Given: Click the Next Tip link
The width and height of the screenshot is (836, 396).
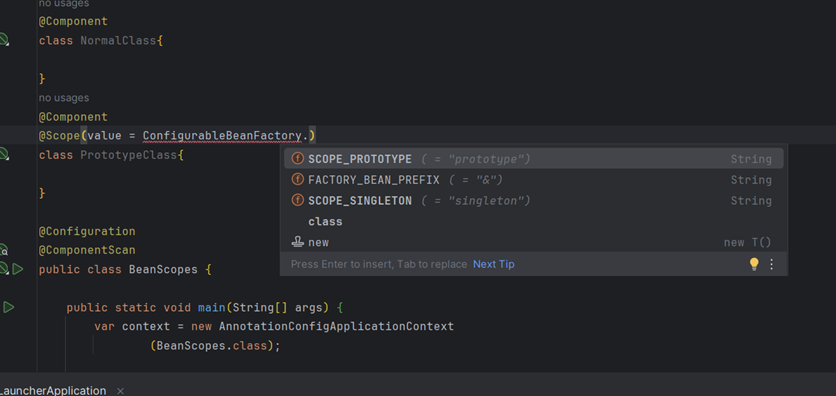Looking at the screenshot, I should coord(494,264).
